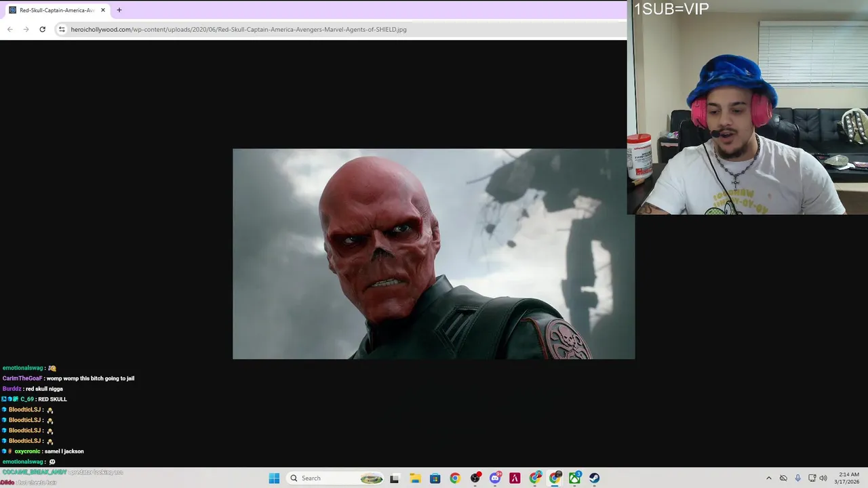The width and height of the screenshot is (868, 488).
Task: Go back with the browser back arrow
Action: click(9, 29)
